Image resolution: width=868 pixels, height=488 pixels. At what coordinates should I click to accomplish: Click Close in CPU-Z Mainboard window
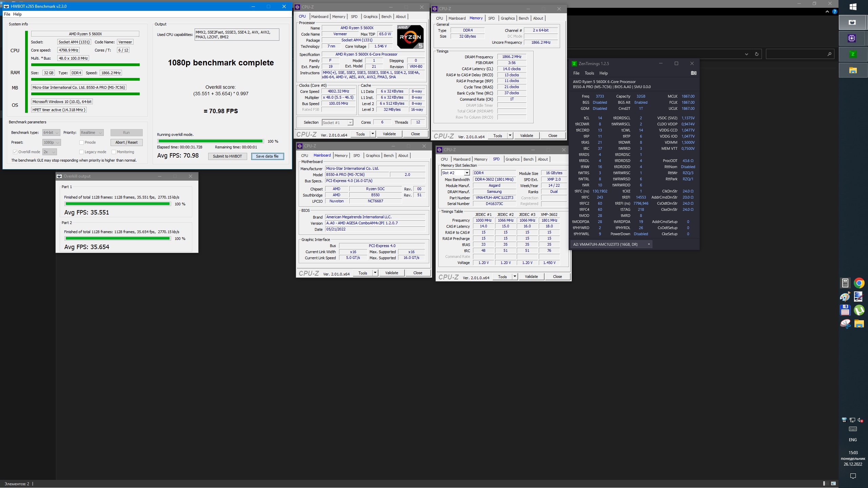click(418, 273)
